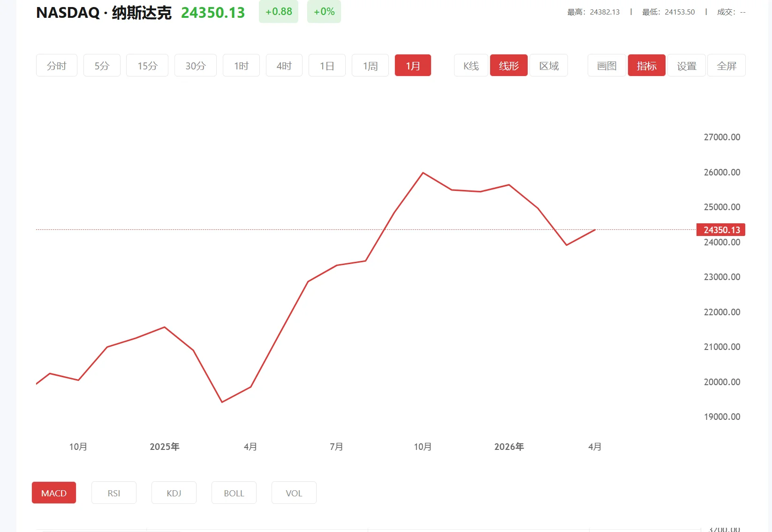The width and height of the screenshot is (772, 532).
Task: Switch to the 1周 weekly tab
Action: click(x=370, y=65)
